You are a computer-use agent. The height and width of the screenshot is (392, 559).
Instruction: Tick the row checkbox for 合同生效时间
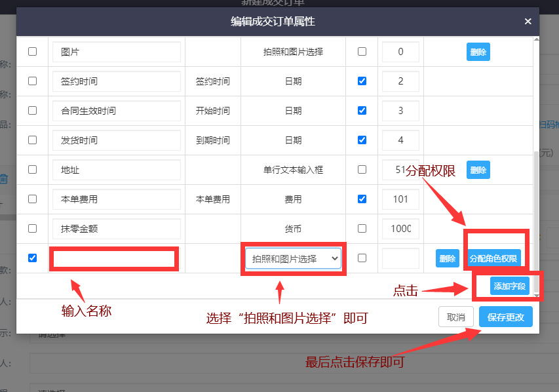pyautogui.click(x=33, y=111)
